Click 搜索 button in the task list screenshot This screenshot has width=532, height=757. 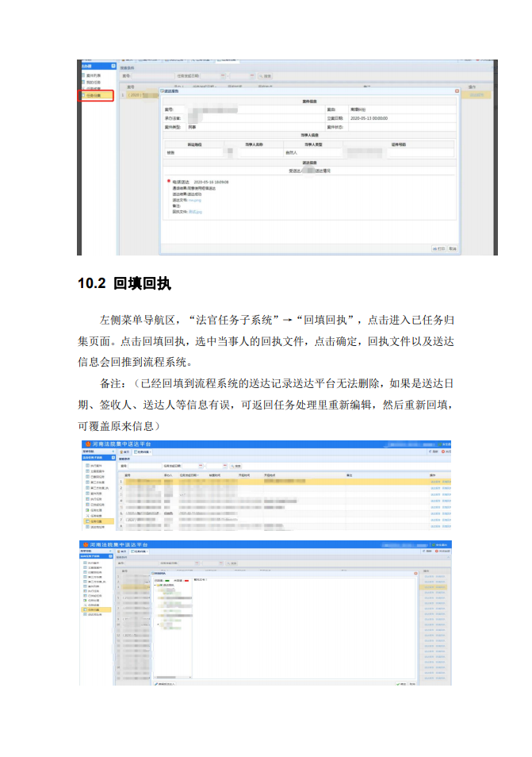(x=235, y=466)
